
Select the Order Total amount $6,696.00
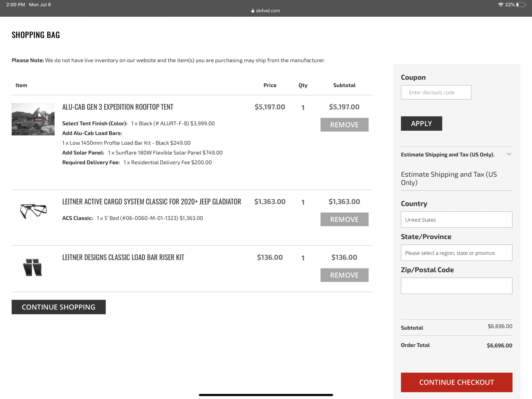tap(500, 346)
